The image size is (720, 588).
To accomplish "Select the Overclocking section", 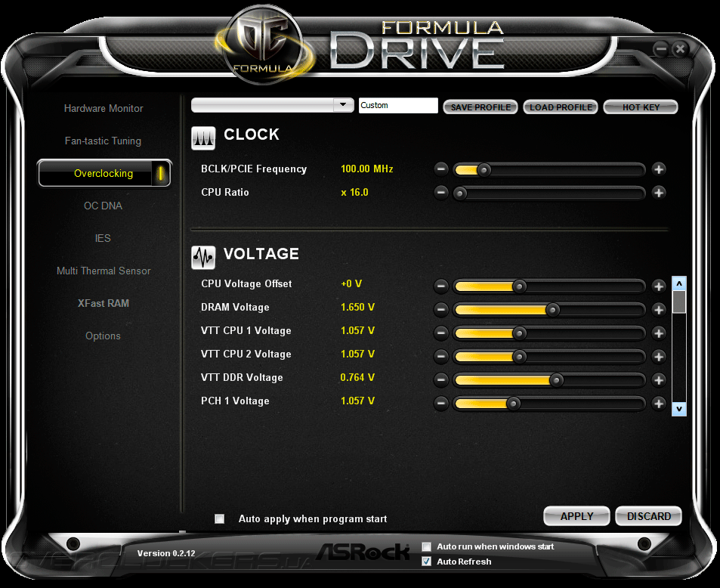I will tap(104, 173).
